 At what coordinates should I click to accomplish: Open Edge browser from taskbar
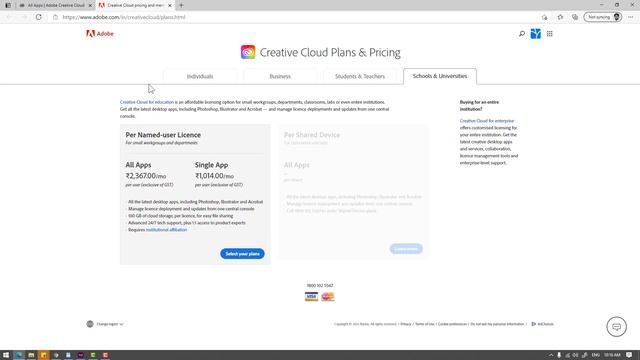point(18,355)
